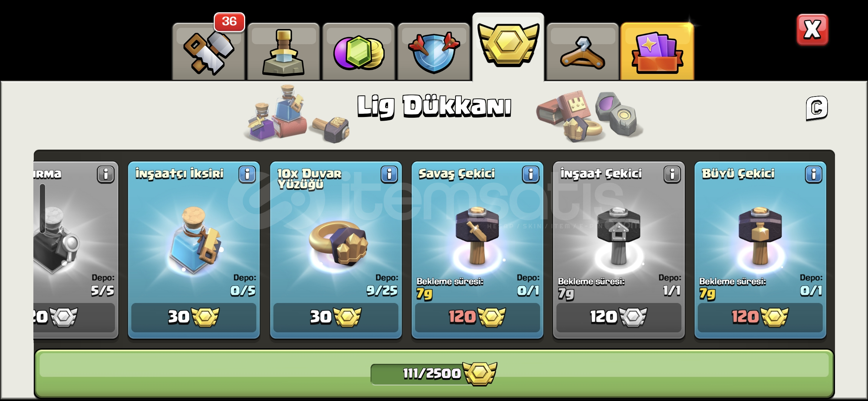Screen dimensions: 868x401
Task: Show info for 10x Duvar Yüzüğü
Action: click(389, 174)
